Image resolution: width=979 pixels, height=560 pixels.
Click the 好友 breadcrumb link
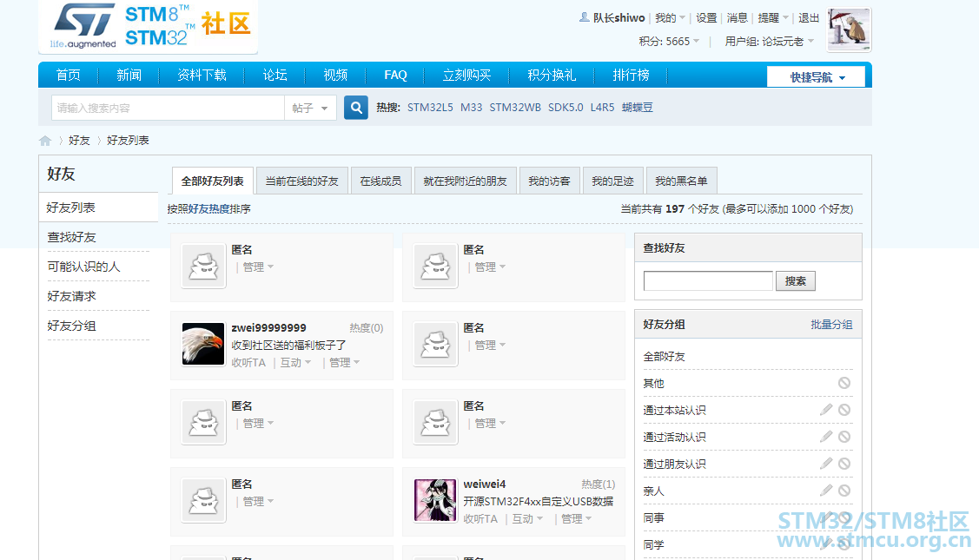point(79,141)
